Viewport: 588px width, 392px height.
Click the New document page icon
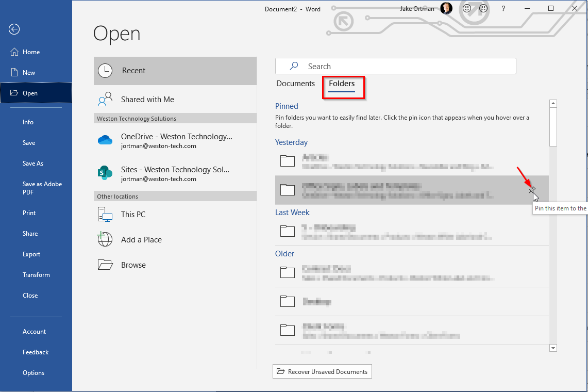(x=14, y=72)
